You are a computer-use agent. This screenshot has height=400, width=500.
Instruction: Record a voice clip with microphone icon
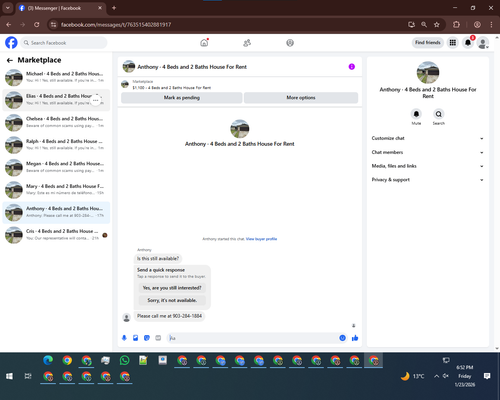(124, 338)
